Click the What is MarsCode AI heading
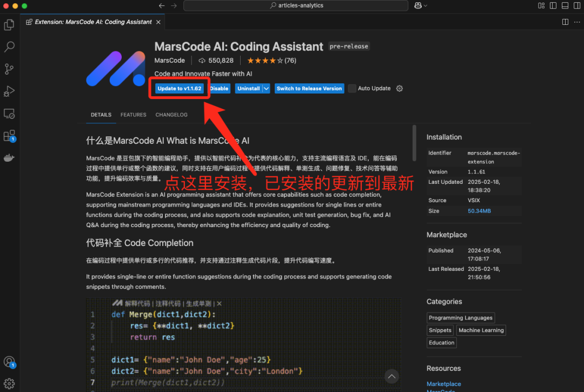This screenshot has width=584, height=392. pyautogui.click(x=168, y=141)
